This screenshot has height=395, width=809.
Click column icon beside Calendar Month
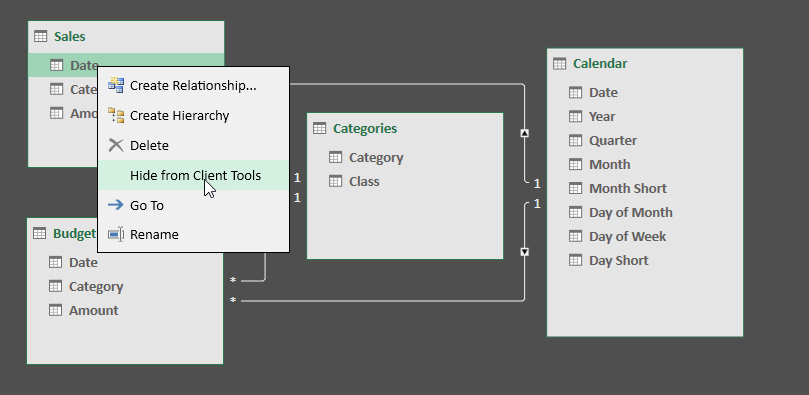coord(575,164)
